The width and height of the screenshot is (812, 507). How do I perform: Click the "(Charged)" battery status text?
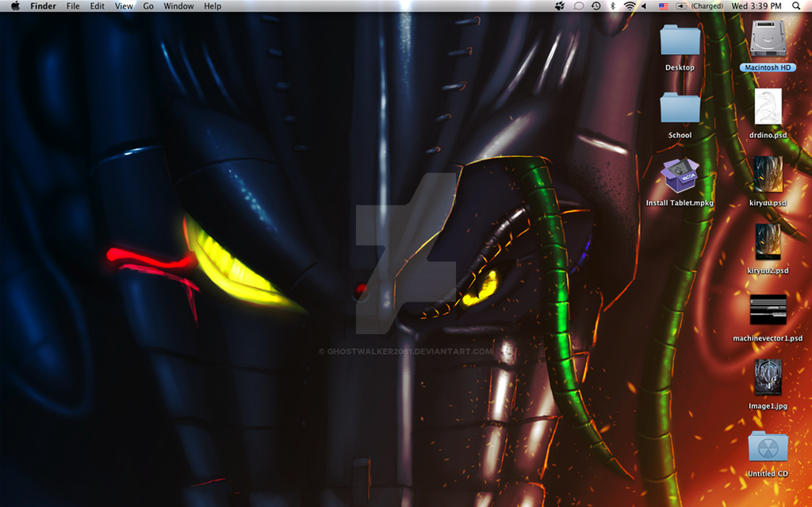tap(707, 6)
